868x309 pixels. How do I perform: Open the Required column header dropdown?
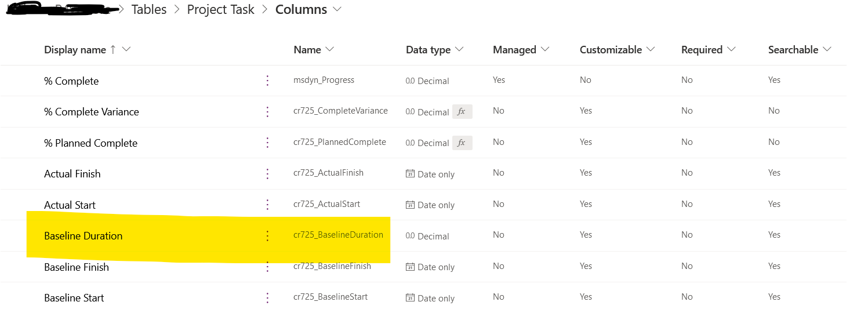click(x=731, y=50)
